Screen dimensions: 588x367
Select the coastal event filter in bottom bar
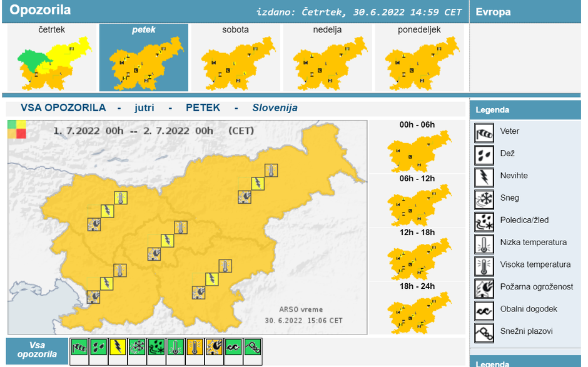coord(233,347)
